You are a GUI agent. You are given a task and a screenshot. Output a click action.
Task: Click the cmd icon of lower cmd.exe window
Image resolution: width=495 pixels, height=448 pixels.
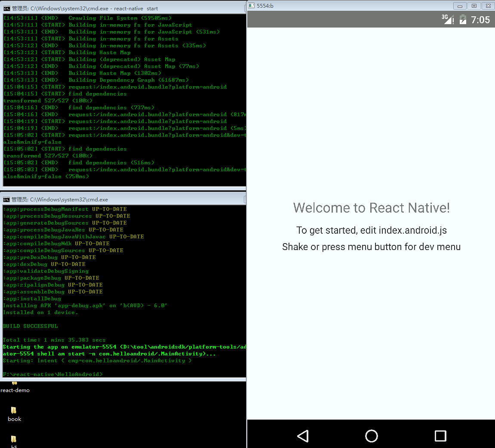click(x=6, y=200)
